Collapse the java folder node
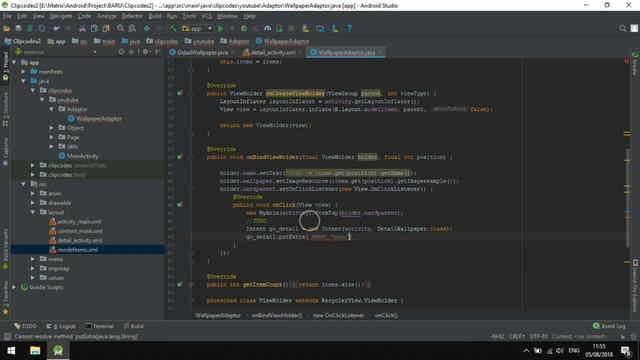 [24, 81]
